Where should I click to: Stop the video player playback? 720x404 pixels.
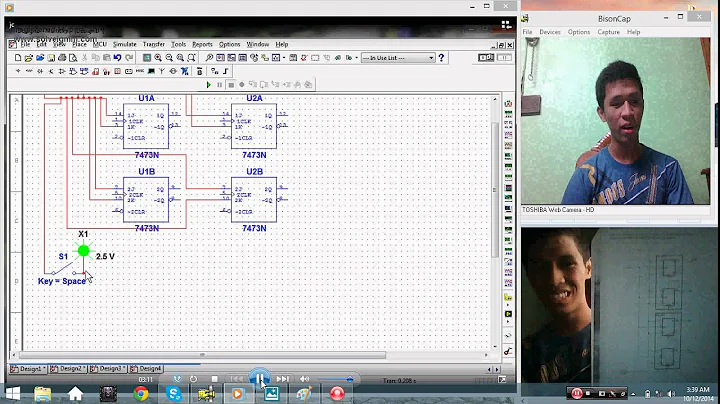(x=214, y=379)
